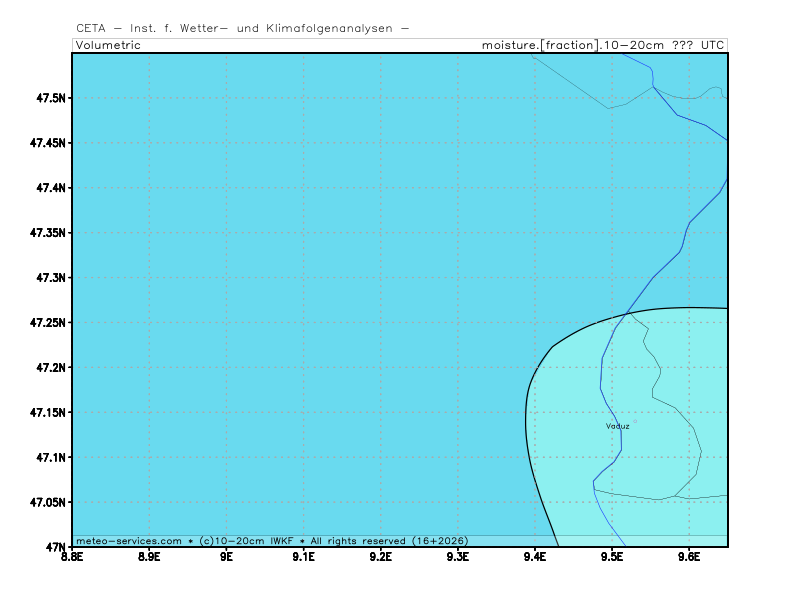Click the 47N latitude axis label
800x600 pixels.
coord(56,548)
